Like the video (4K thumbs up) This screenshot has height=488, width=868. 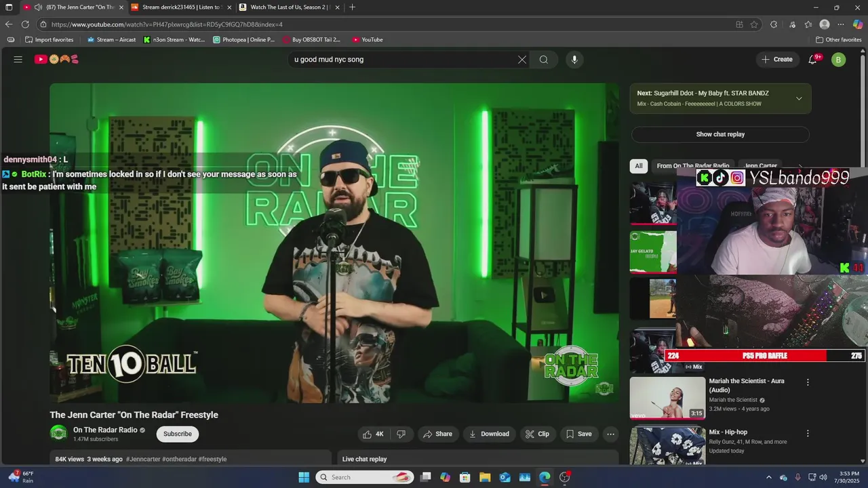pos(373,434)
